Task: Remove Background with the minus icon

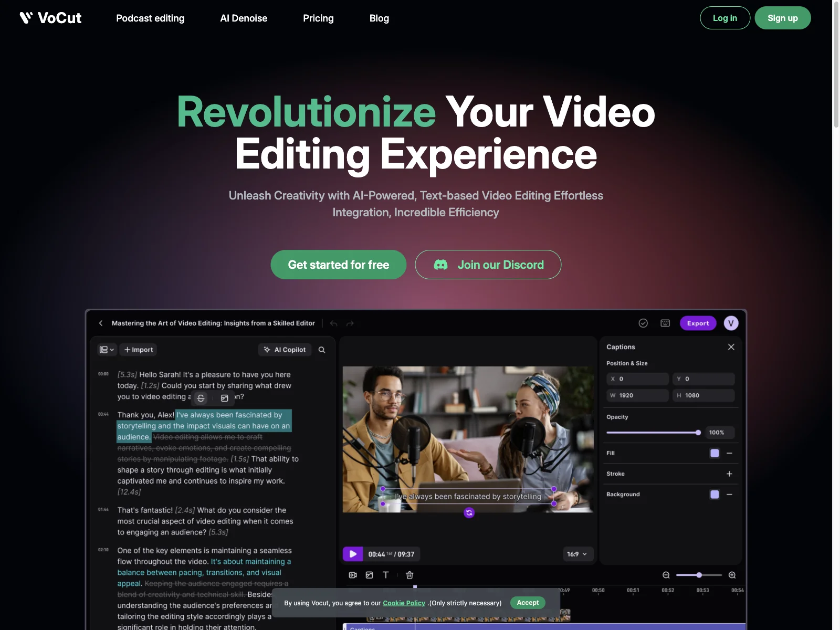Action: pos(729,495)
